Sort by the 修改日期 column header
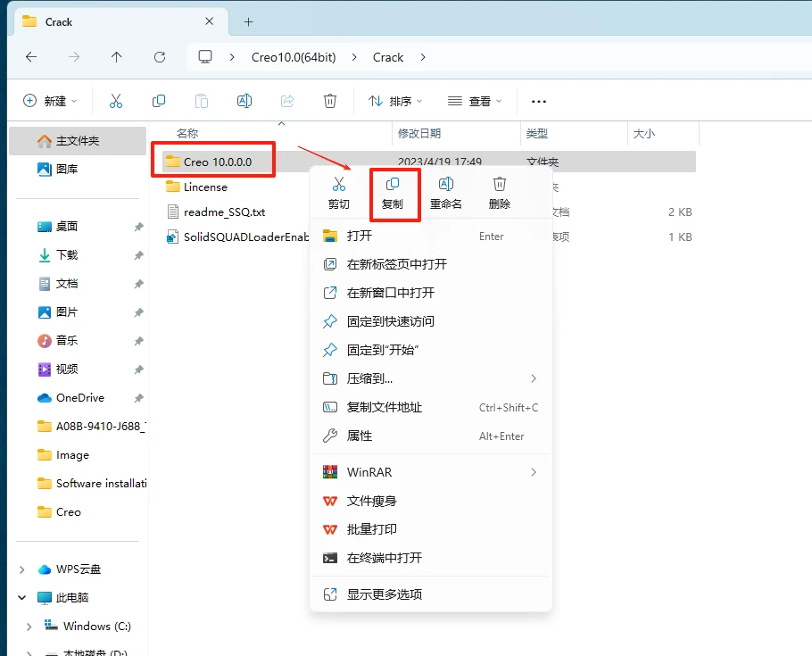Image resolution: width=812 pixels, height=656 pixels. point(419,134)
